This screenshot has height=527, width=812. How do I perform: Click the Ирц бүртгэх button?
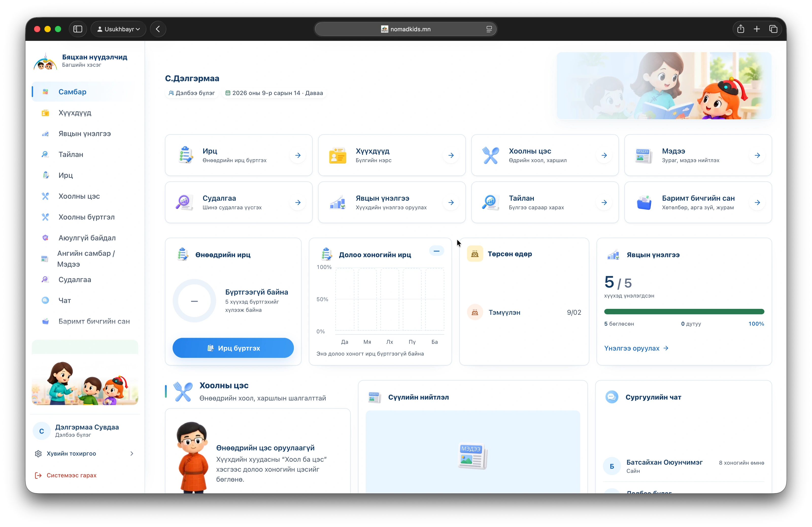[x=233, y=348]
